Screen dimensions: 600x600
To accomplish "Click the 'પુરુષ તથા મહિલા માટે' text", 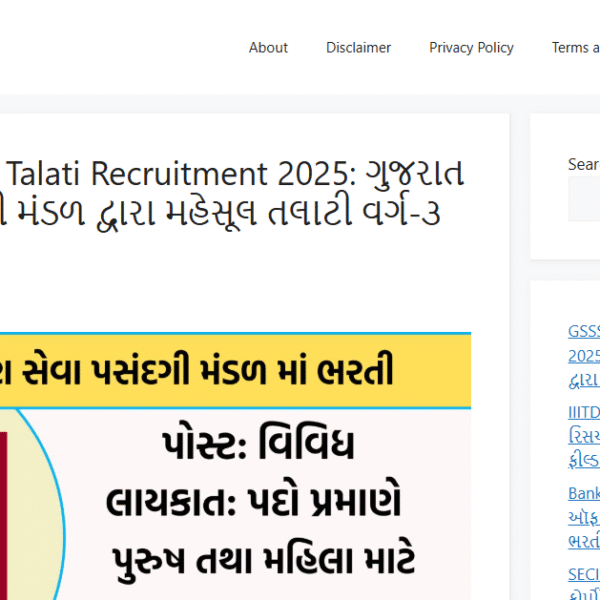I will coord(264,560).
